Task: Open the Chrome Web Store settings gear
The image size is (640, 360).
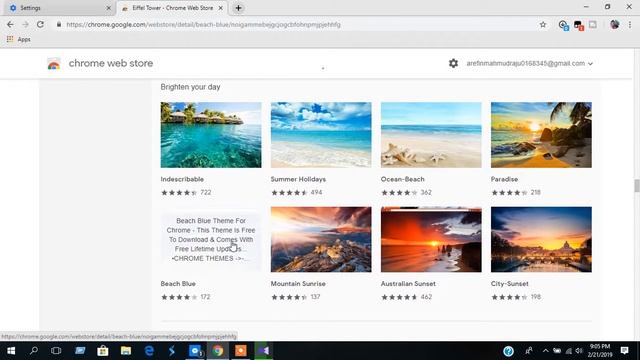Action: tap(453, 63)
